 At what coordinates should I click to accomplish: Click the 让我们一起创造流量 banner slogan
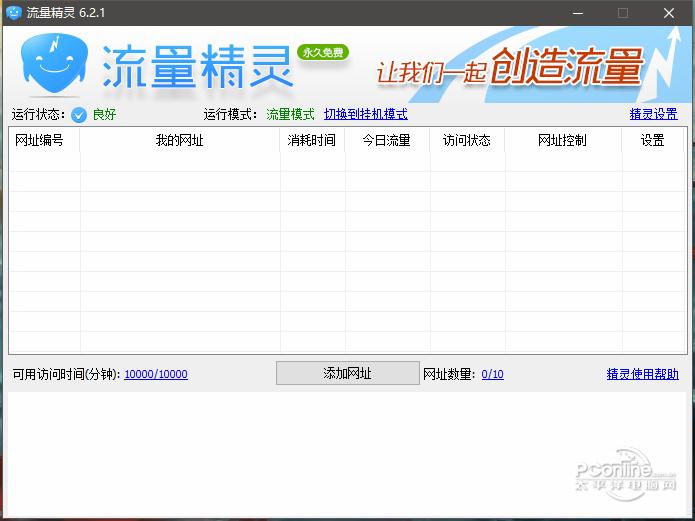click(509, 67)
